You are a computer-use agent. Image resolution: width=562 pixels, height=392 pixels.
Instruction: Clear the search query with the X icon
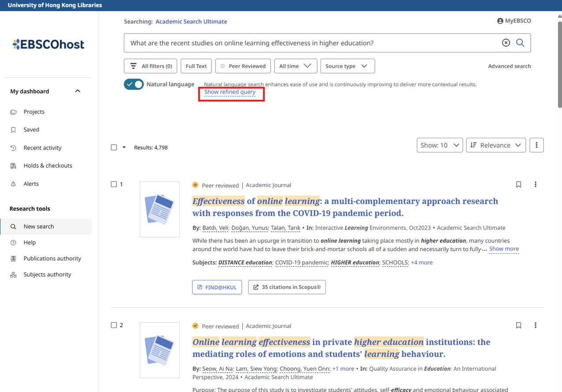[x=505, y=42]
